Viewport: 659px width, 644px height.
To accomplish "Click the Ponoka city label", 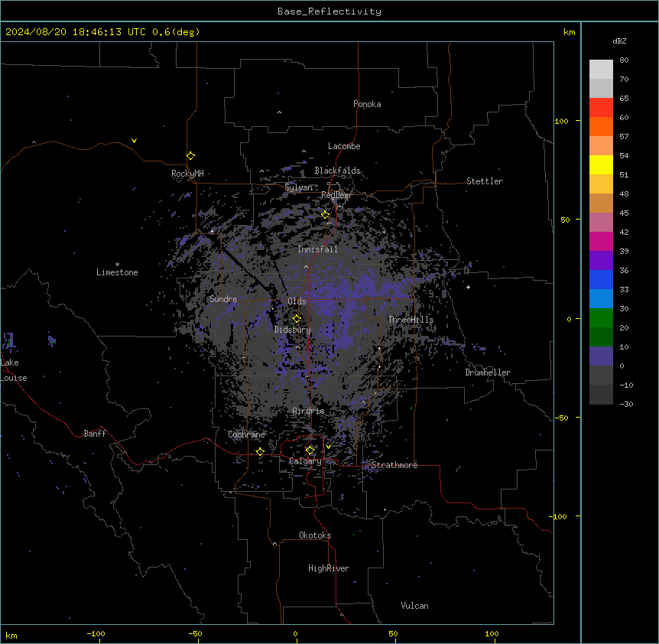I will (367, 104).
